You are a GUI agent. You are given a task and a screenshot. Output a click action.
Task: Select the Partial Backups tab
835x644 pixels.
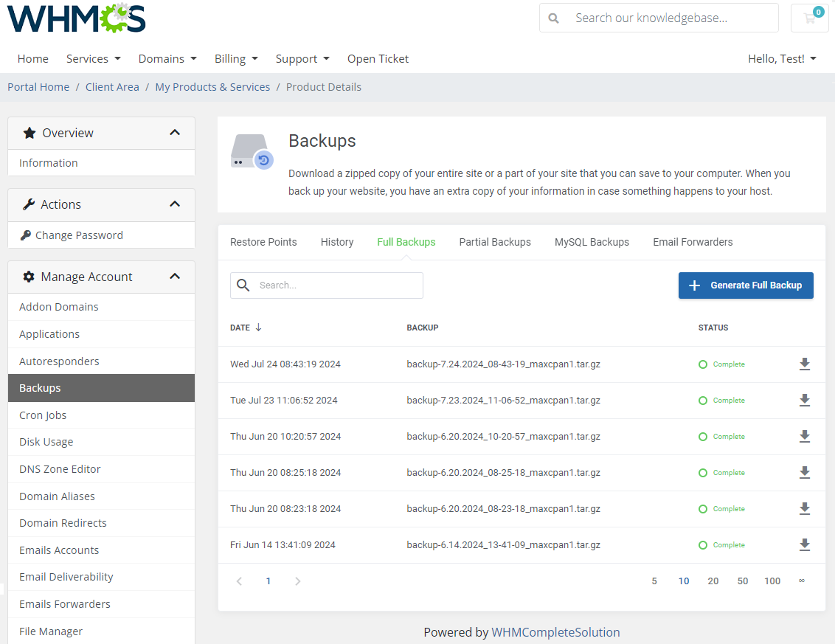(495, 242)
